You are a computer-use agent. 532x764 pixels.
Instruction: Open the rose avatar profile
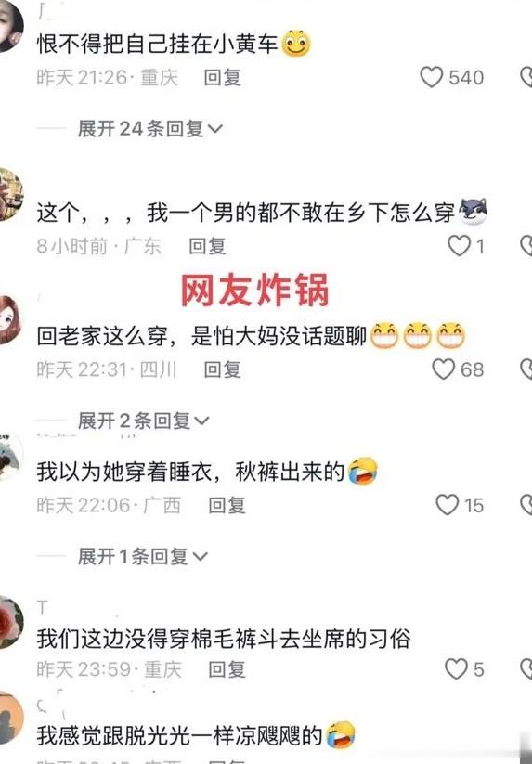tap(7, 622)
